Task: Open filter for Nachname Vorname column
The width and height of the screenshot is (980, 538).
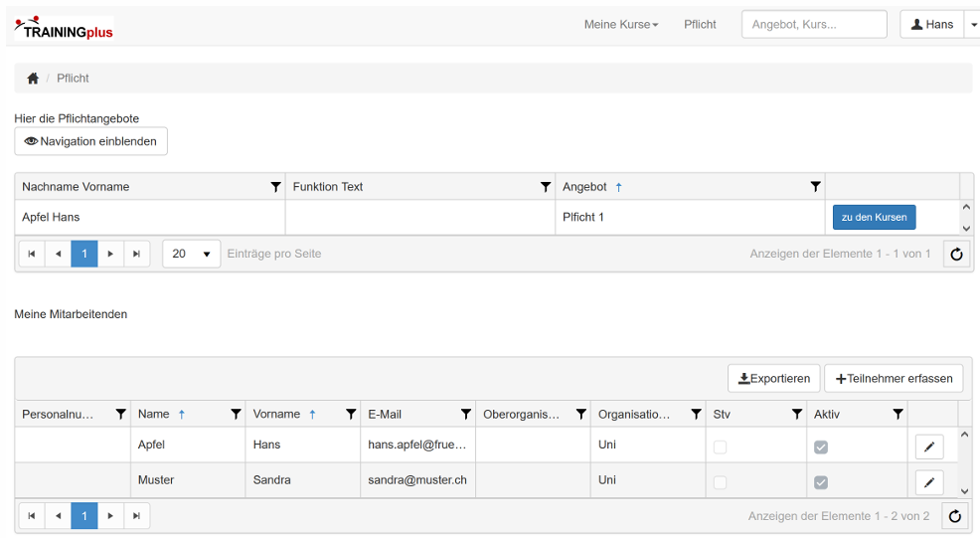Action: pyautogui.click(x=275, y=187)
